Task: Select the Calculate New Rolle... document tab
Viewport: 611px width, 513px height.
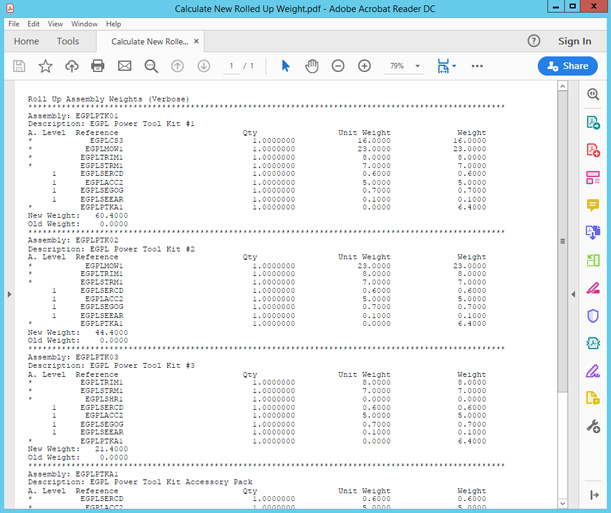Action: tap(150, 42)
